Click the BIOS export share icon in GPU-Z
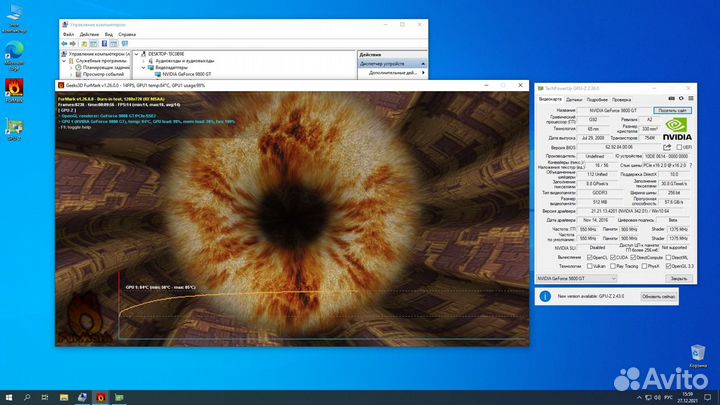720x405 pixels. [667, 147]
